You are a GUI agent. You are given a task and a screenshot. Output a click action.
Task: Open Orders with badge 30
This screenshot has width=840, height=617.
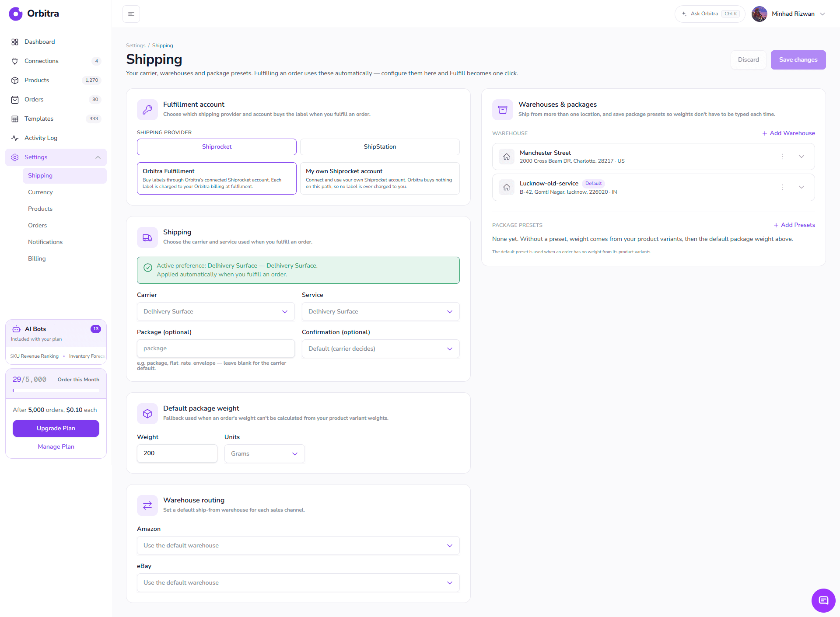tap(56, 99)
